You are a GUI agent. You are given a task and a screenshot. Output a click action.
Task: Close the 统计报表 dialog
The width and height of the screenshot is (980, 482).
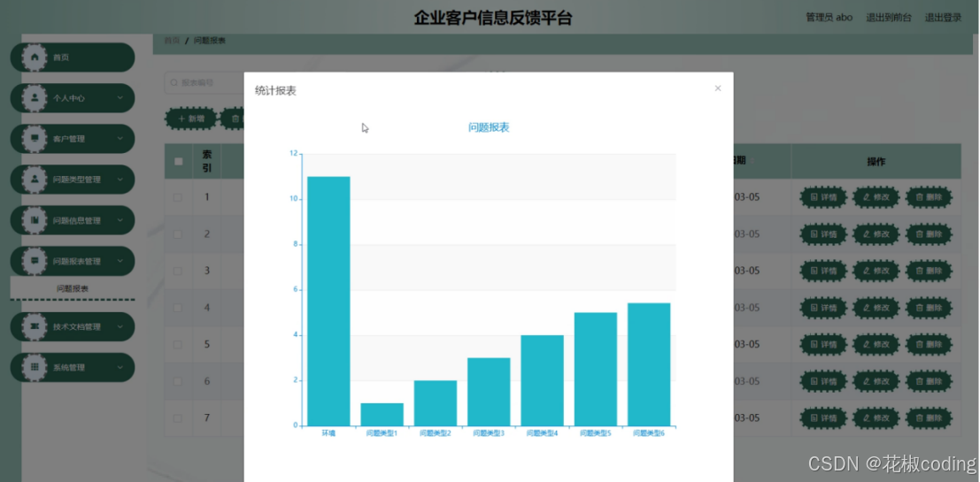[x=717, y=88]
